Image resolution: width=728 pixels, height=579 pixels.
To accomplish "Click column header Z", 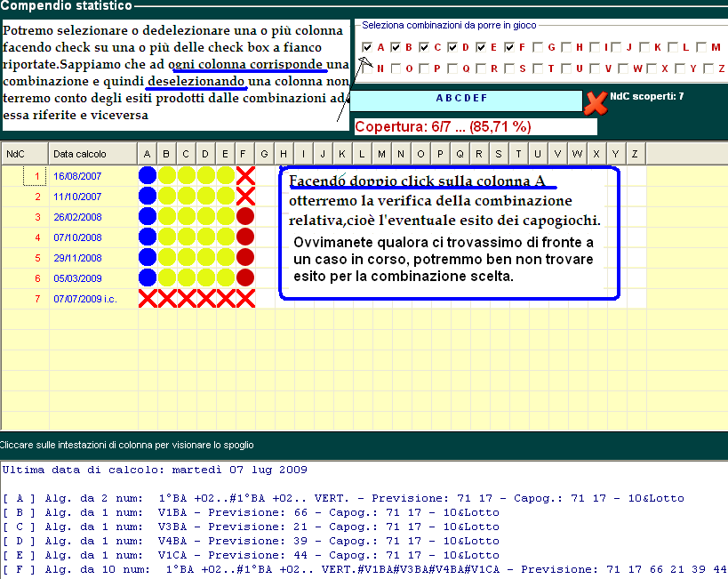I will 636,154.
